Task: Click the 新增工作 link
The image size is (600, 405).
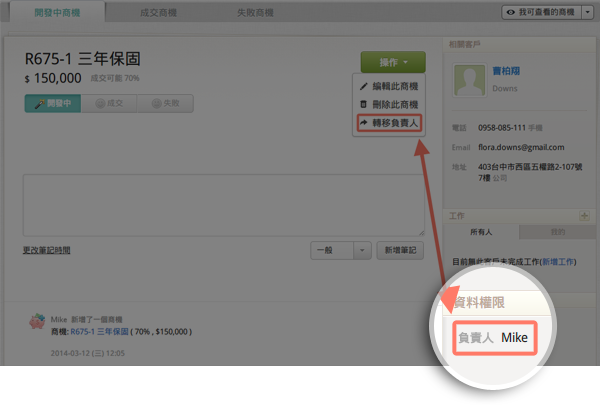Action: coord(558,262)
